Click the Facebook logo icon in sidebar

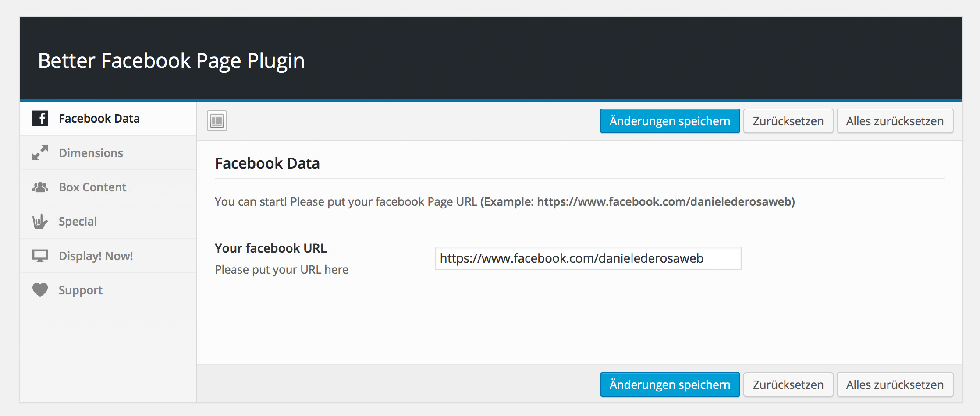tap(40, 118)
